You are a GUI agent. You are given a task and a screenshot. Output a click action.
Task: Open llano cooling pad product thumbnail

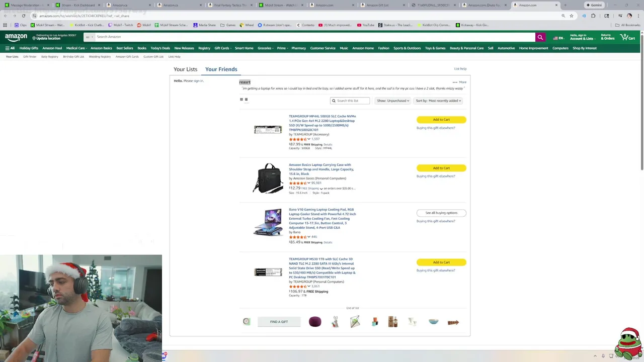[x=268, y=222]
